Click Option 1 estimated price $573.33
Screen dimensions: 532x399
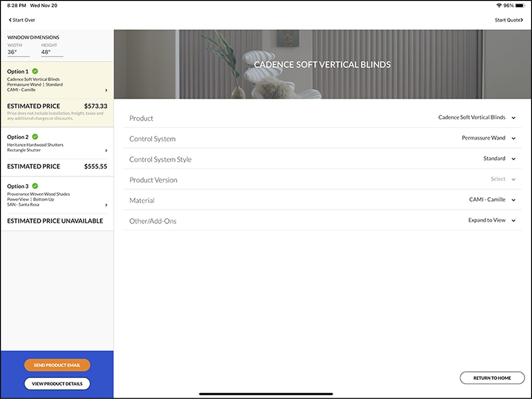pyautogui.click(x=96, y=106)
